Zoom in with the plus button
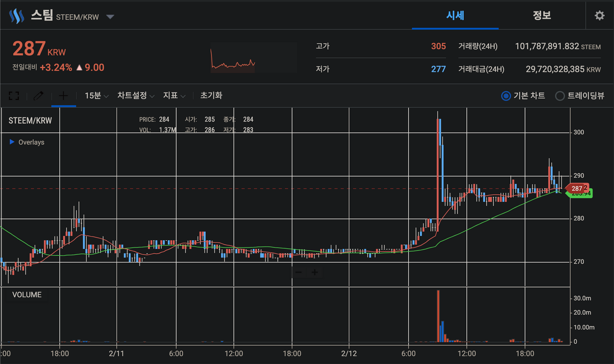Screen dimensions: 614x364 (315, 272)
